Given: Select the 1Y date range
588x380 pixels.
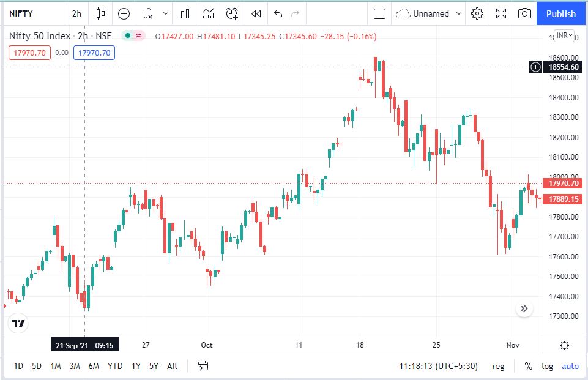Looking at the screenshot, I should [136, 366].
